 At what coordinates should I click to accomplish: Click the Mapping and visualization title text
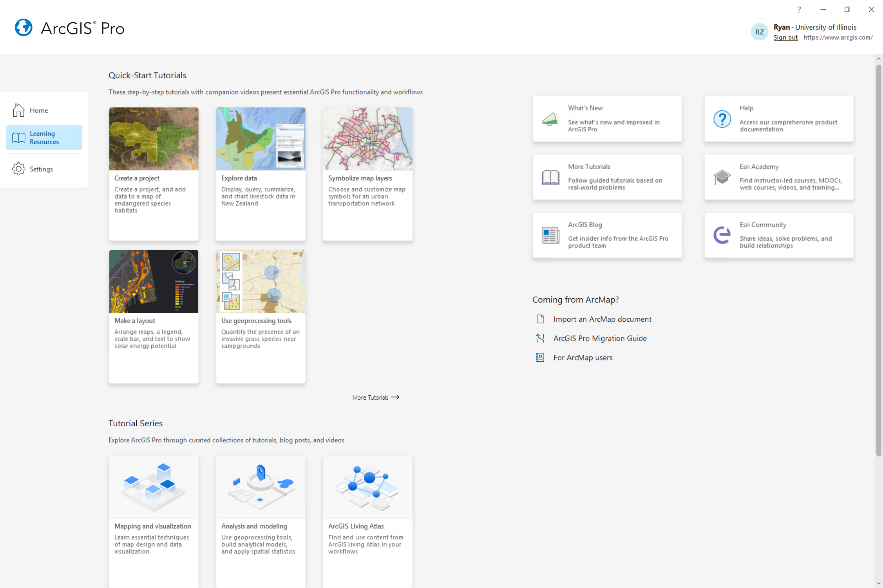click(153, 526)
